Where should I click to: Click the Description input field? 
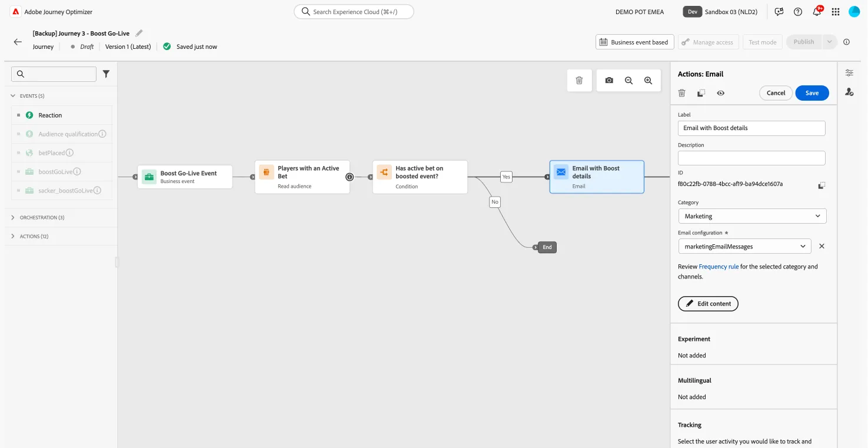pyautogui.click(x=751, y=158)
